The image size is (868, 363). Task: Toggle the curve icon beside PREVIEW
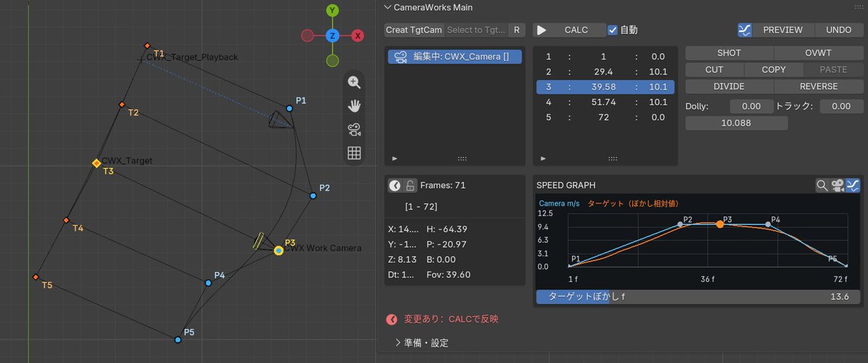click(x=745, y=30)
